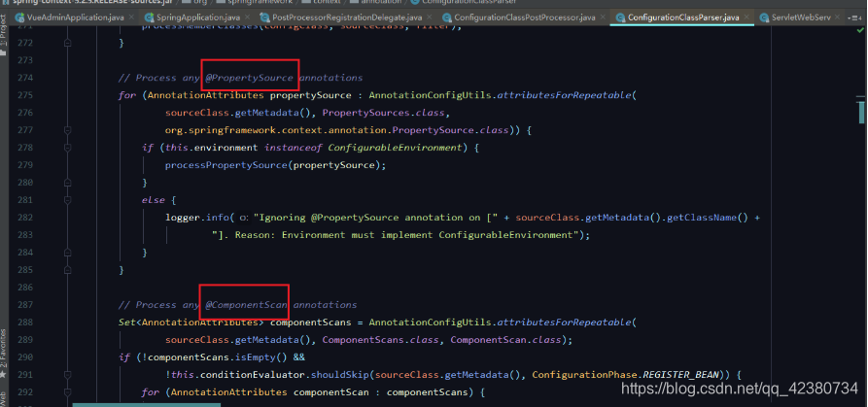The image size is (868, 407).
Task: Click ConfigurableEnvironment on line 278
Action: (x=395, y=148)
